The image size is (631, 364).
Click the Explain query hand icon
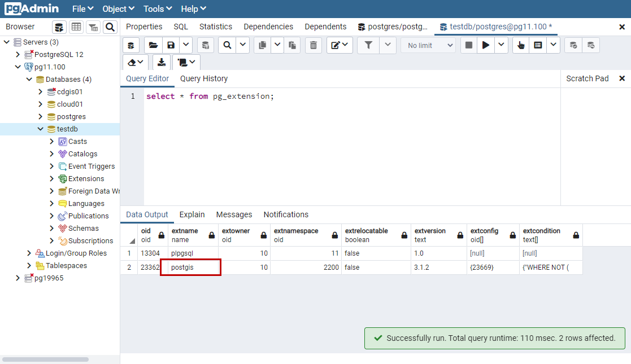click(521, 45)
